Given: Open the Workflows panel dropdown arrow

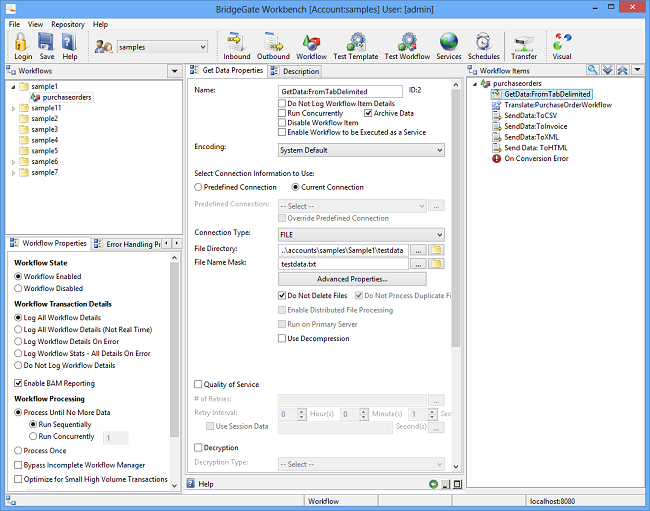Looking at the screenshot, I should point(175,71).
